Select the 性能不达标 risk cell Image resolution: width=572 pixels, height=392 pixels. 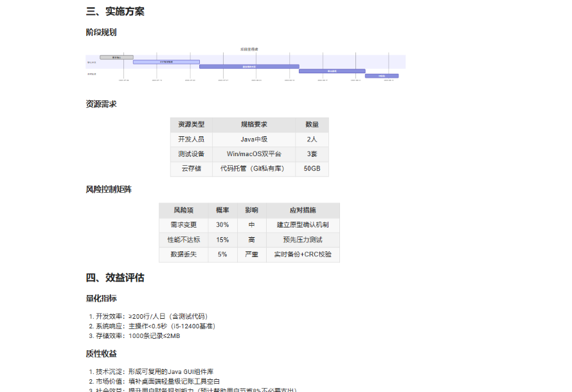click(184, 240)
